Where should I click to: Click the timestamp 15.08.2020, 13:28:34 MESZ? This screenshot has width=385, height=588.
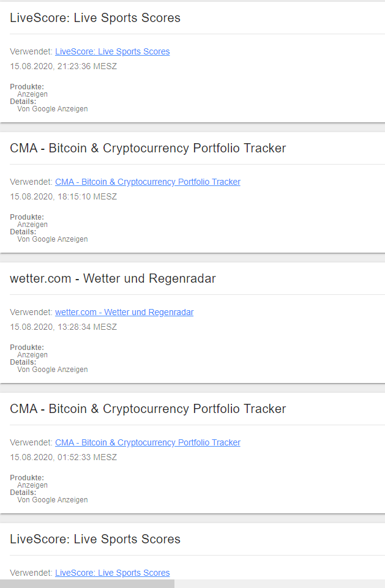click(x=63, y=327)
